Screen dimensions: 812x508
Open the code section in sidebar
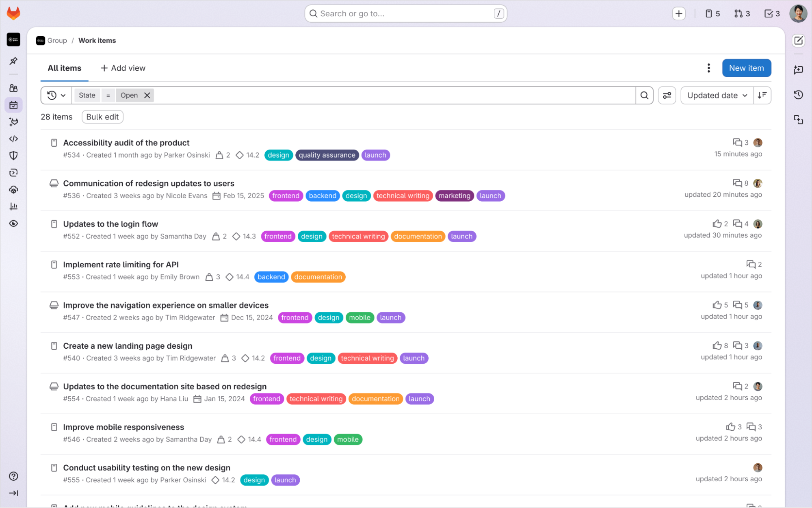pos(13,139)
